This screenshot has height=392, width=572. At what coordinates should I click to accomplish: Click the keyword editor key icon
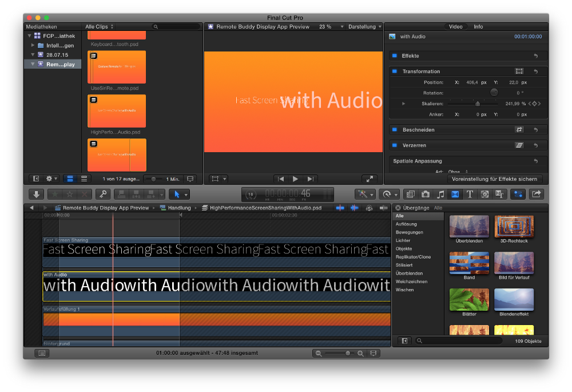pyautogui.click(x=103, y=194)
